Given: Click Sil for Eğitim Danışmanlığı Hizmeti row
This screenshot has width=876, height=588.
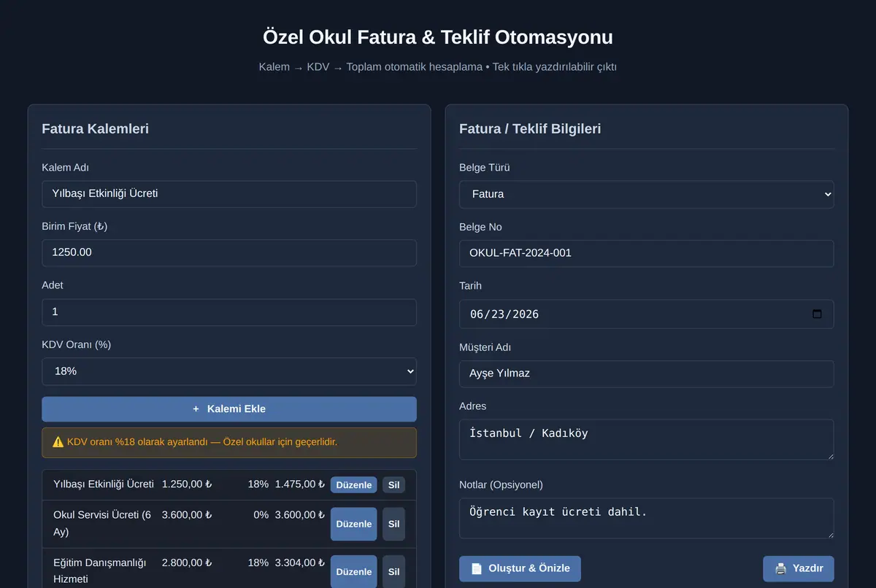Looking at the screenshot, I should 393,572.
